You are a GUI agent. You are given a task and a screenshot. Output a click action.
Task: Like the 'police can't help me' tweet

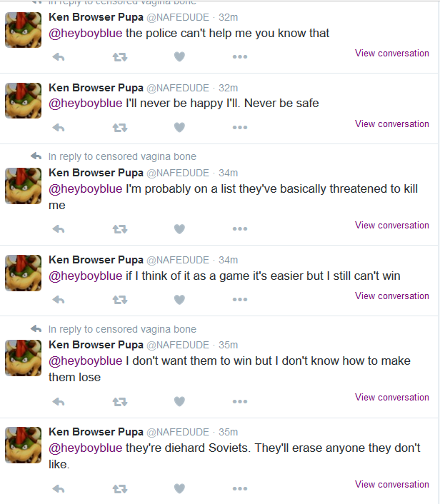[x=179, y=57]
